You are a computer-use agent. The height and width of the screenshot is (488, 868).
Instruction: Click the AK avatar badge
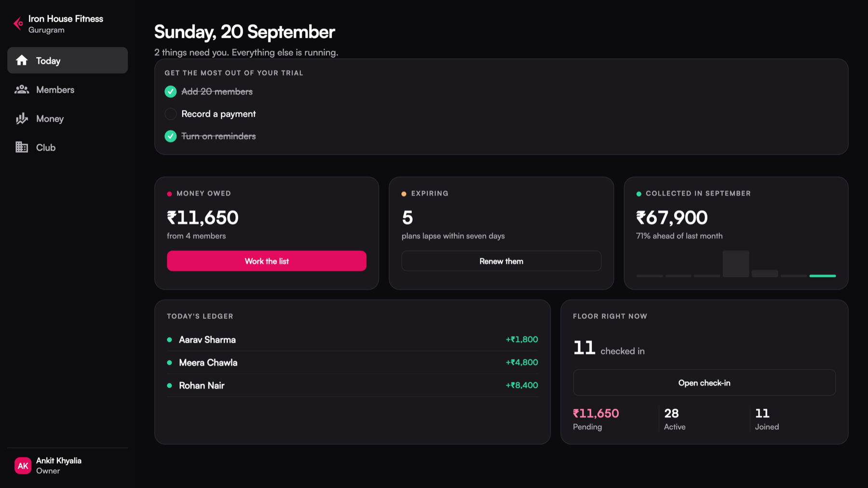tap(23, 465)
